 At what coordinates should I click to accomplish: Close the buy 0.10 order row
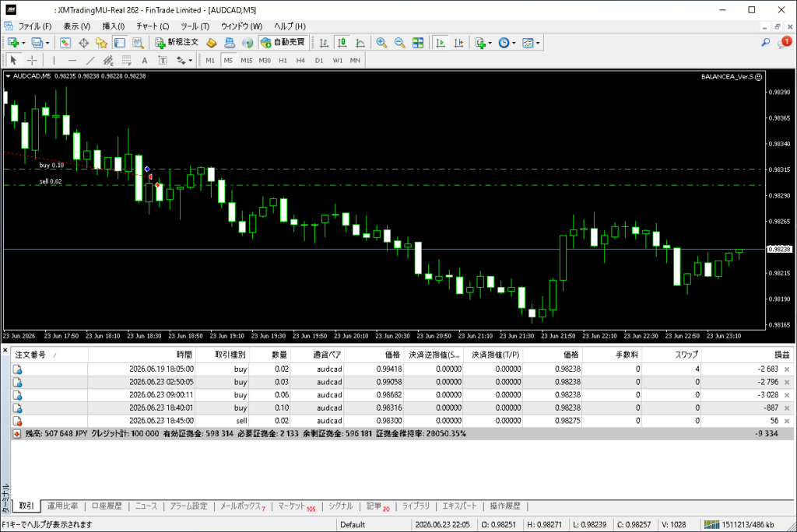click(787, 408)
